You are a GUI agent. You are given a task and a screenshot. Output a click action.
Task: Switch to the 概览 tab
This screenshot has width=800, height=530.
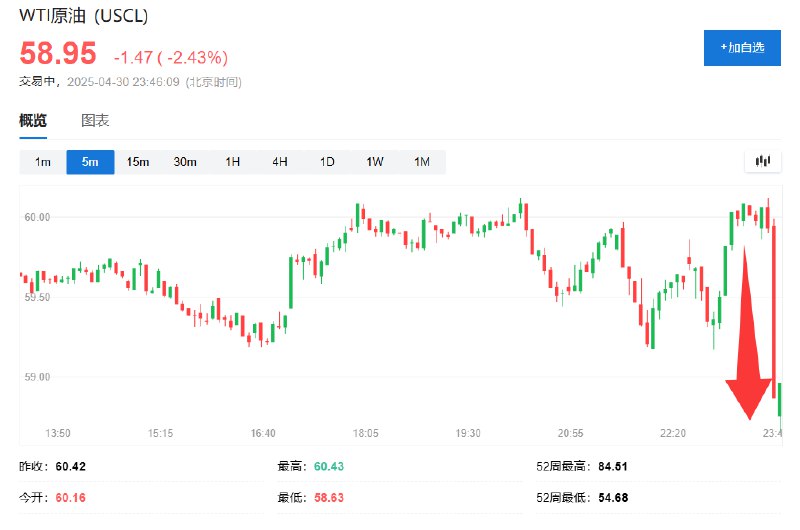click(x=33, y=121)
